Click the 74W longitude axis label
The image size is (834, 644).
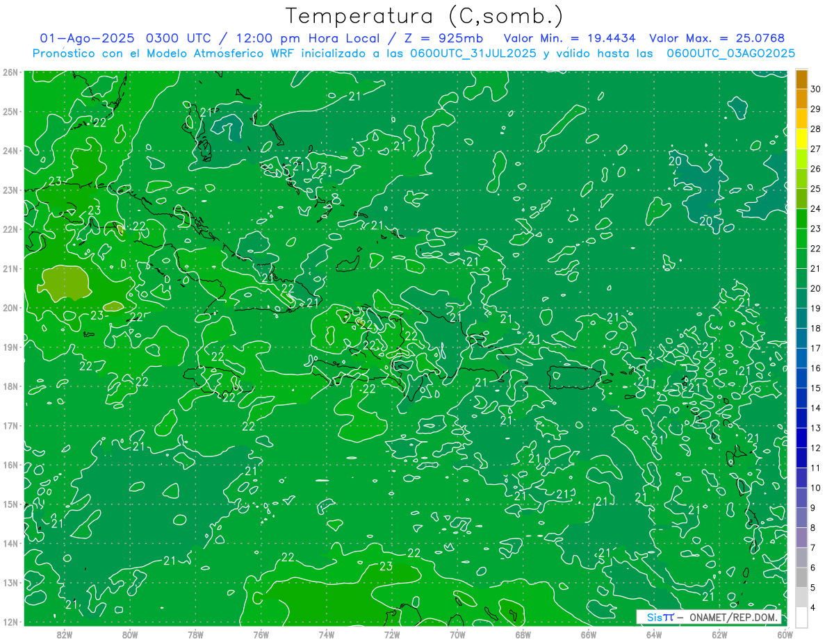(x=327, y=634)
